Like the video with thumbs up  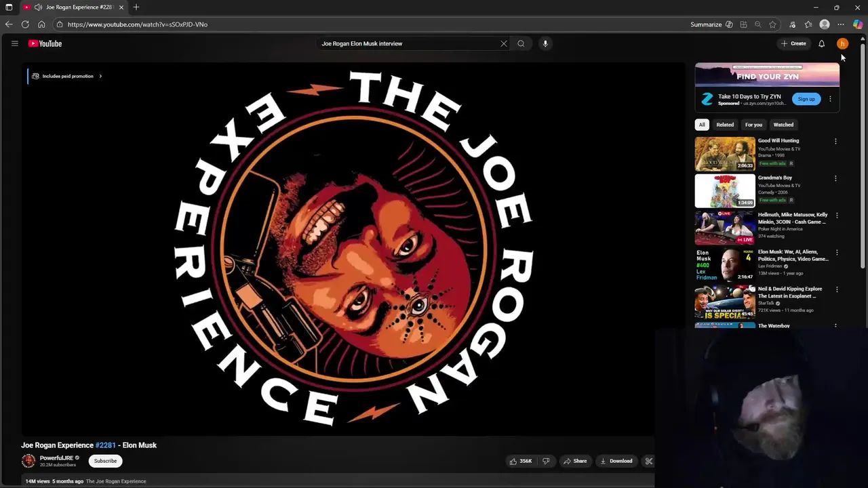[x=521, y=461]
